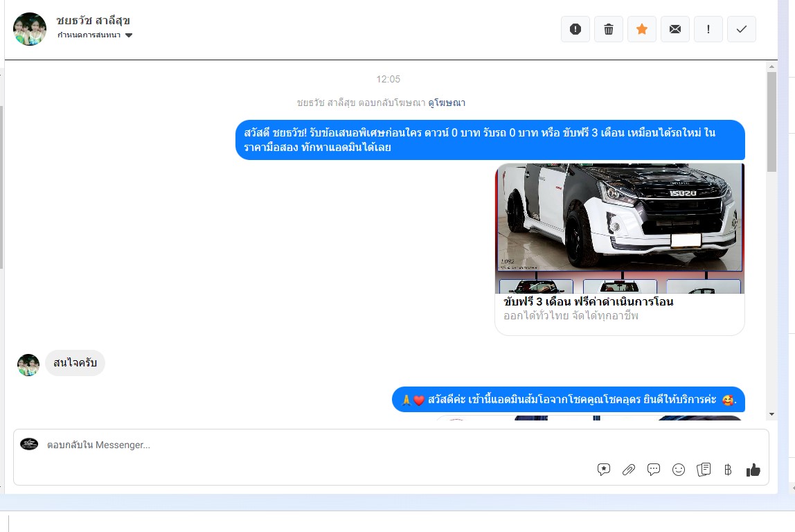Mark conversation done with the checkmark
The image size is (795, 532).
[742, 29]
